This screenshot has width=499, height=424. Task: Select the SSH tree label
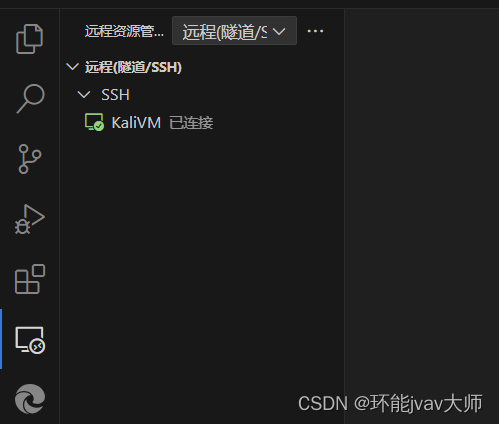tap(115, 95)
